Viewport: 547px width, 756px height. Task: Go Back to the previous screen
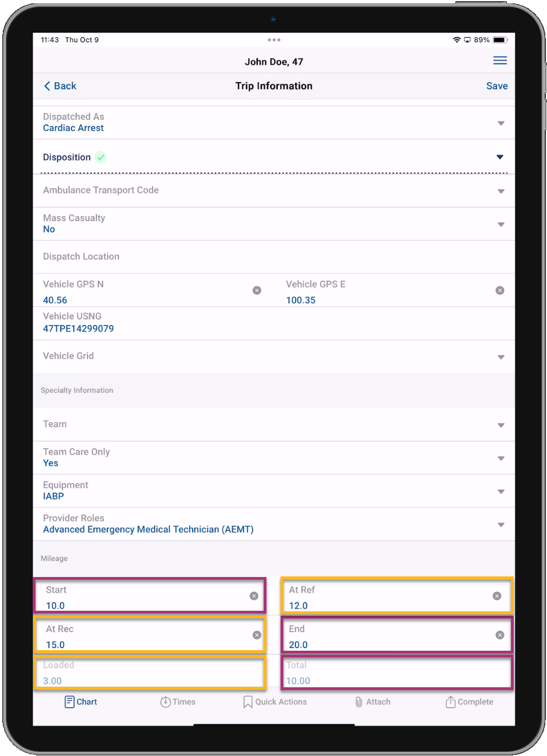click(x=60, y=86)
